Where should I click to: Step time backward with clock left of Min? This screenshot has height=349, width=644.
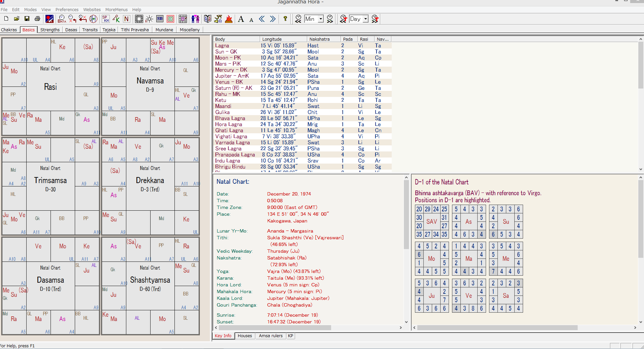coord(298,19)
